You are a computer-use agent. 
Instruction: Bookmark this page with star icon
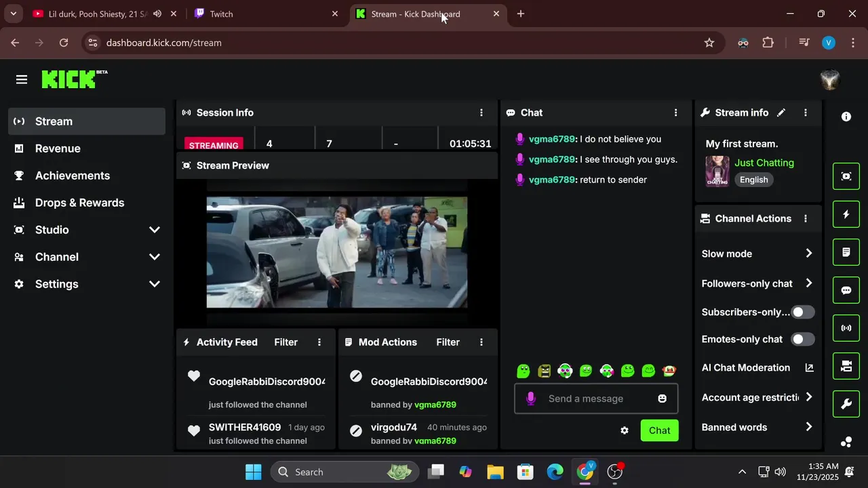click(x=709, y=43)
